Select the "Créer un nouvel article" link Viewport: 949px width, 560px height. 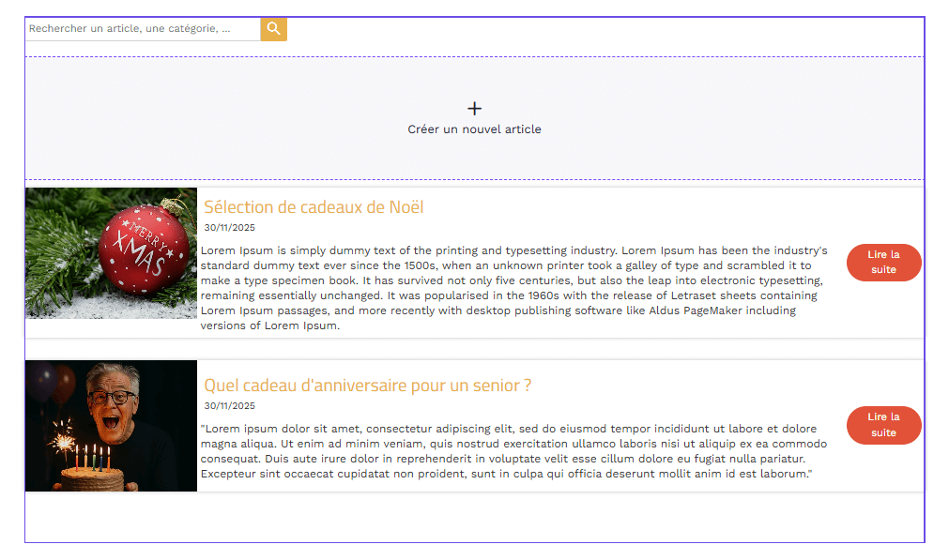click(474, 129)
